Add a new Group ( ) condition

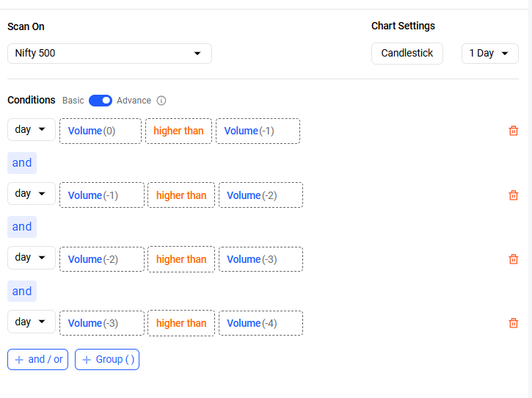(107, 359)
